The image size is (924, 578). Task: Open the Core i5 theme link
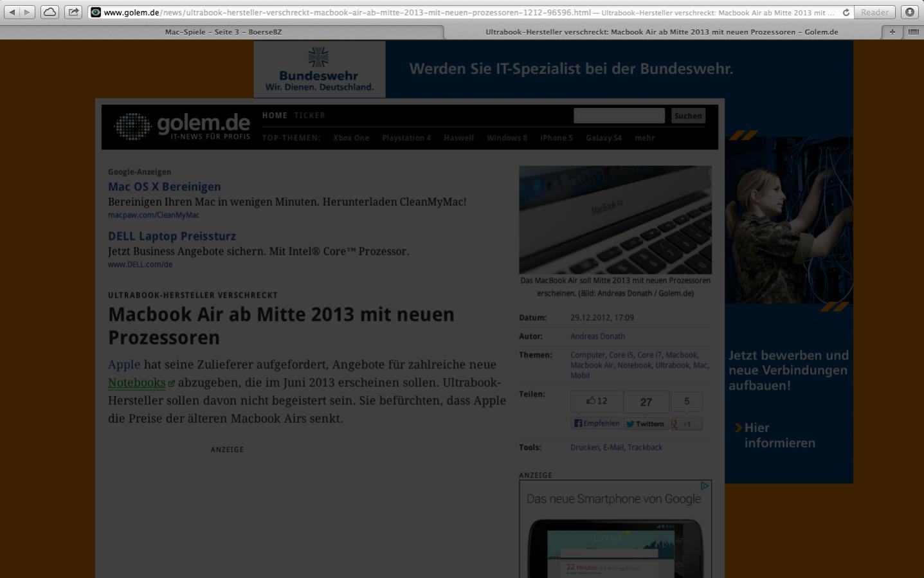point(621,355)
